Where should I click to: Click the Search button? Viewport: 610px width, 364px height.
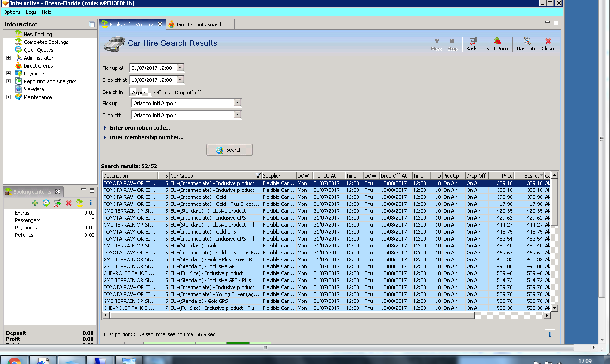[x=229, y=150]
